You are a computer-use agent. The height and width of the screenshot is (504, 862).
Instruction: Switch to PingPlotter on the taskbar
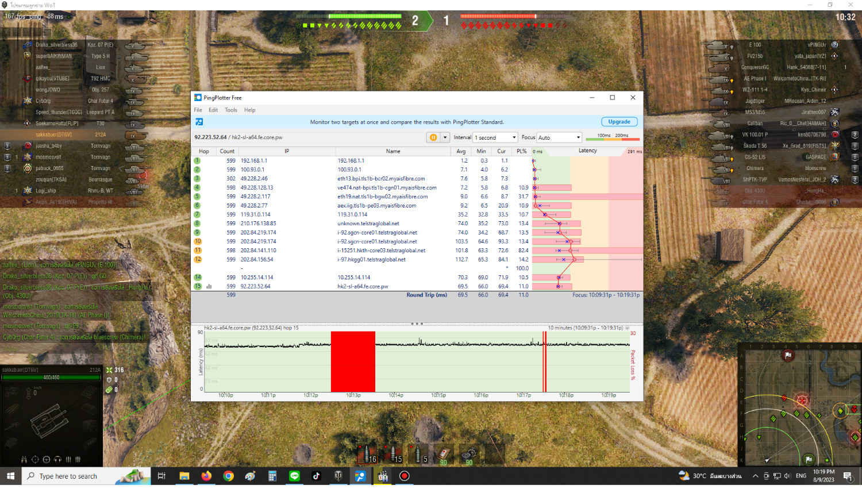[x=360, y=476]
